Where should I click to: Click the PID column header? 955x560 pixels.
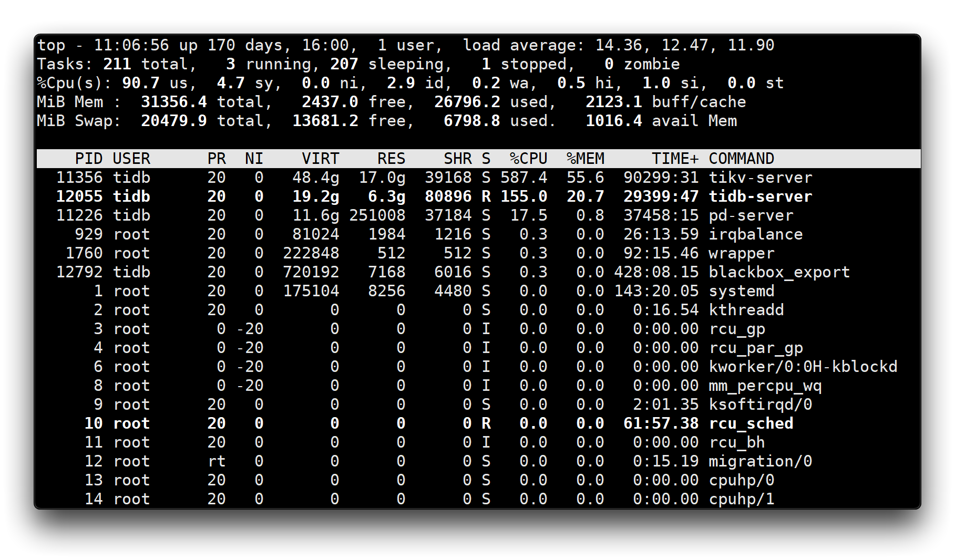tap(89, 159)
